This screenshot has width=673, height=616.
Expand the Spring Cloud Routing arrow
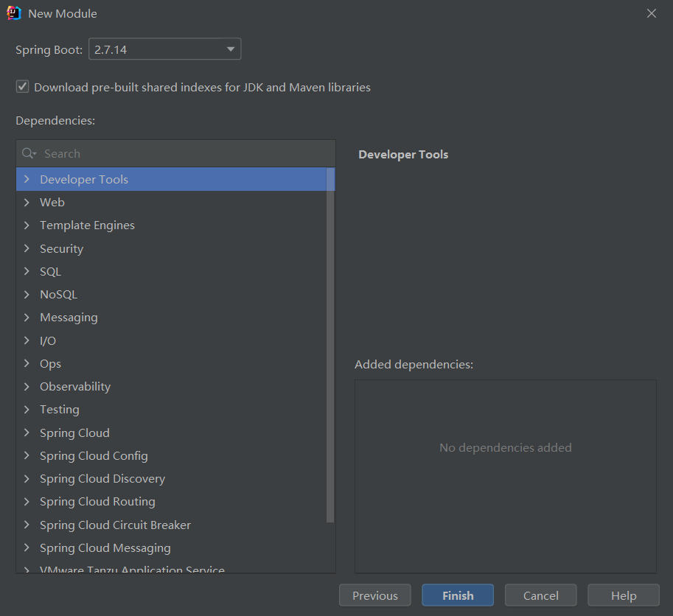click(27, 502)
